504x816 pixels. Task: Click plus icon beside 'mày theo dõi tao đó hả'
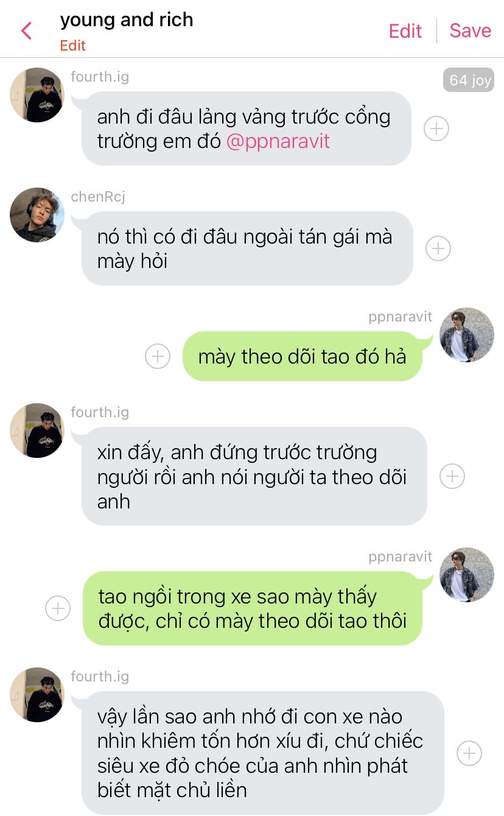(x=157, y=356)
